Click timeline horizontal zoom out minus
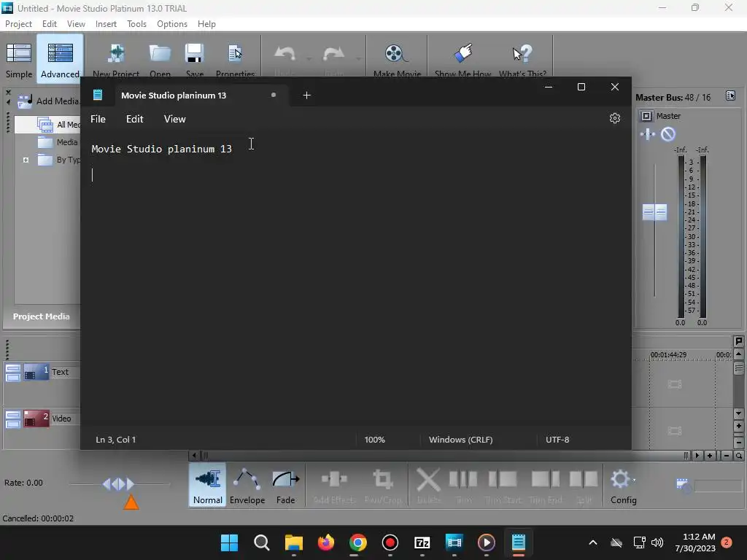 click(726, 456)
